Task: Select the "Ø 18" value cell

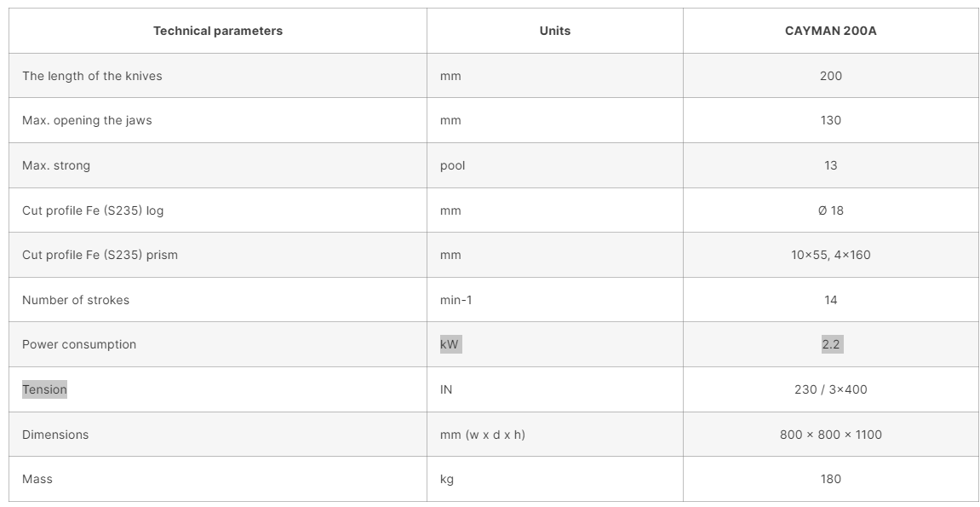Action: click(830, 210)
